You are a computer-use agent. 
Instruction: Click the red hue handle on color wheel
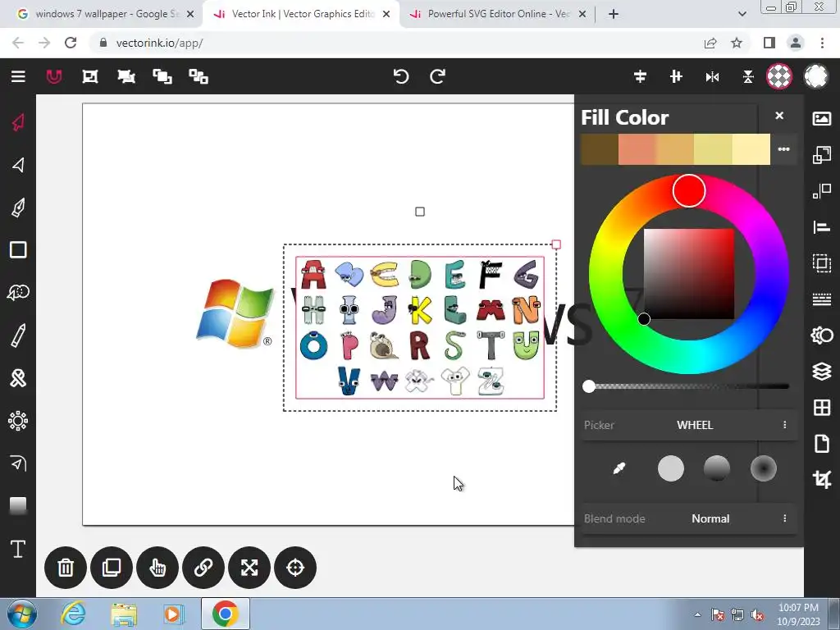pyautogui.click(x=689, y=190)
